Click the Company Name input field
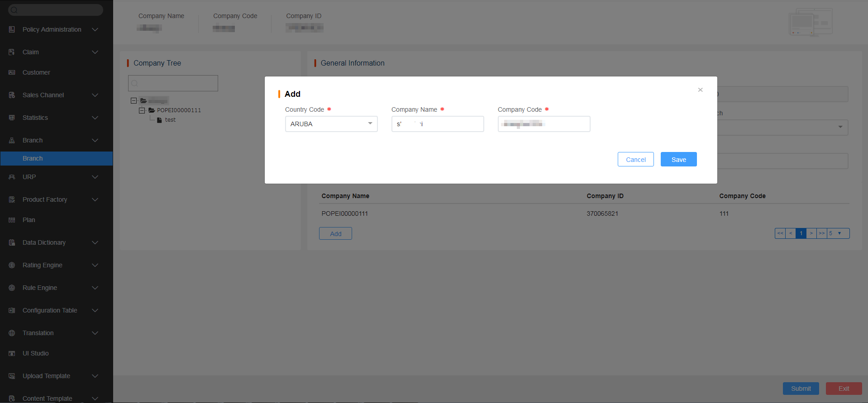This screenshot has height=403, width=868. 438,124
